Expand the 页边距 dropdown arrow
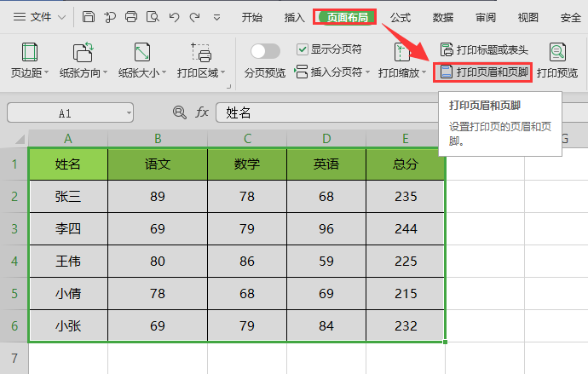 click(x=47, y=72)
